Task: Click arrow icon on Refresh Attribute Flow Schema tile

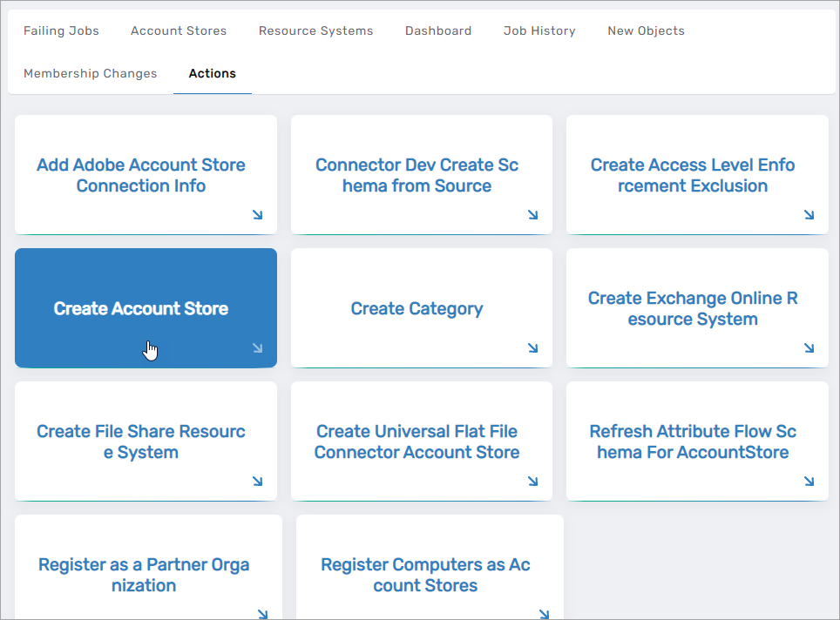Action: pos(809,482)
